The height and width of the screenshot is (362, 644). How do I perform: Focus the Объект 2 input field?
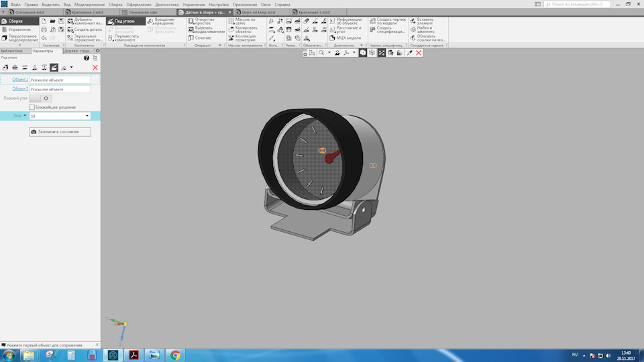point(60,89)
